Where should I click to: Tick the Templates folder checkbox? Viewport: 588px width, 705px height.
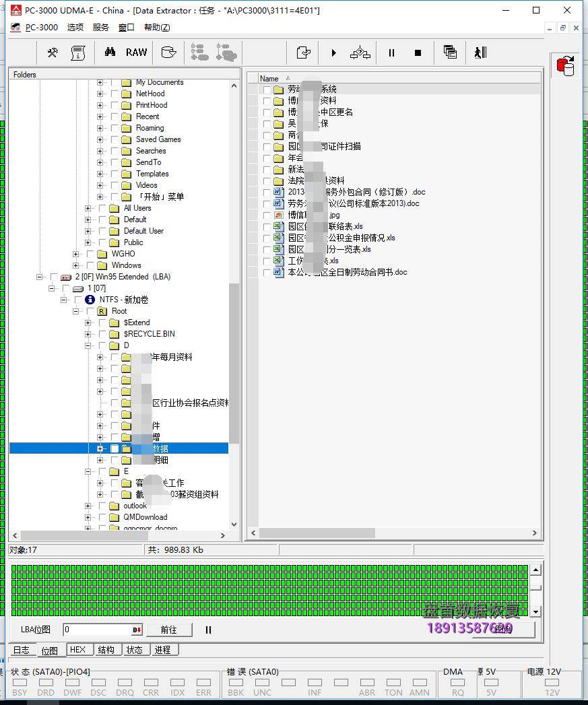pyautogui.click(x=115, y=174)
